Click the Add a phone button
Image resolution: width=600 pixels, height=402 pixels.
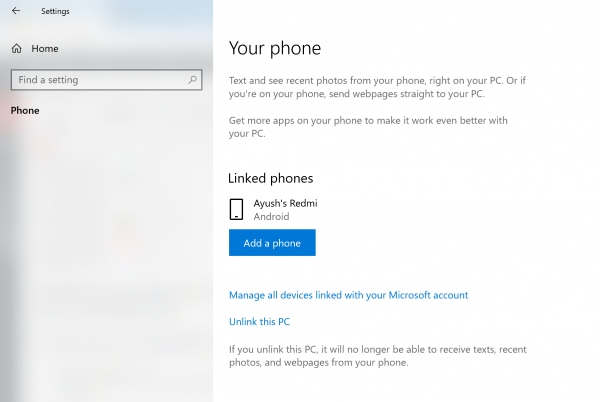point(272,243)
